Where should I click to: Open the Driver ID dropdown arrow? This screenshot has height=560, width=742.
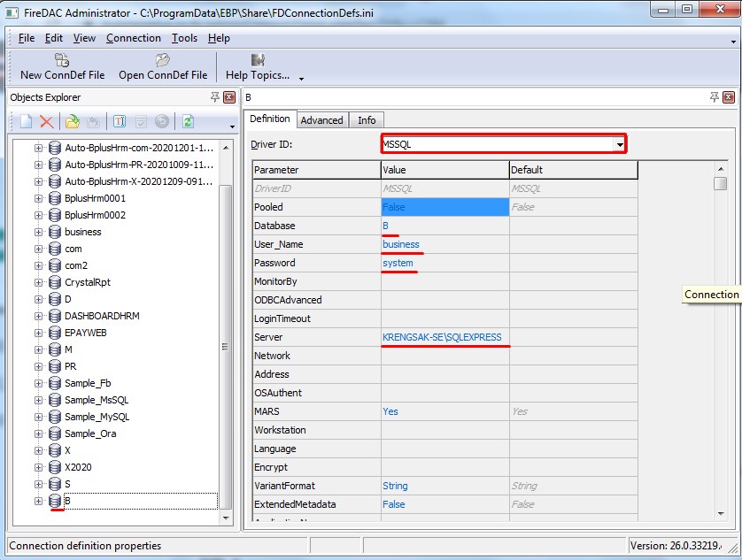620,144
